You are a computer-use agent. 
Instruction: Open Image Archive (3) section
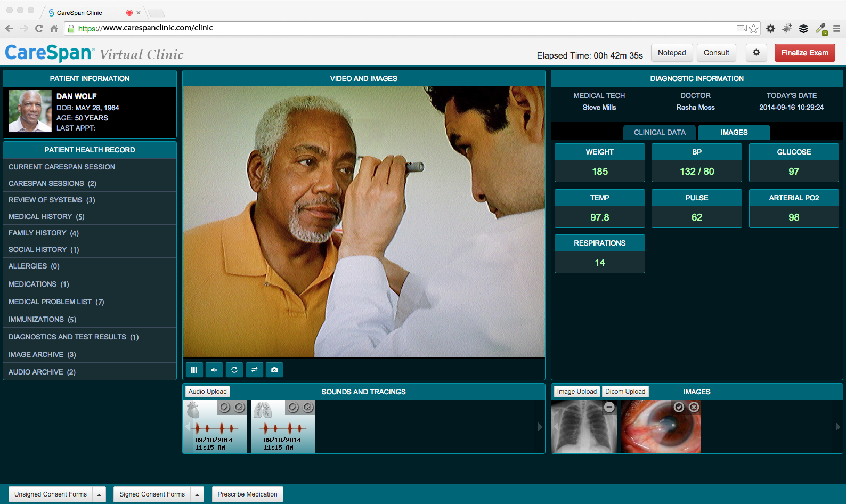90,354
